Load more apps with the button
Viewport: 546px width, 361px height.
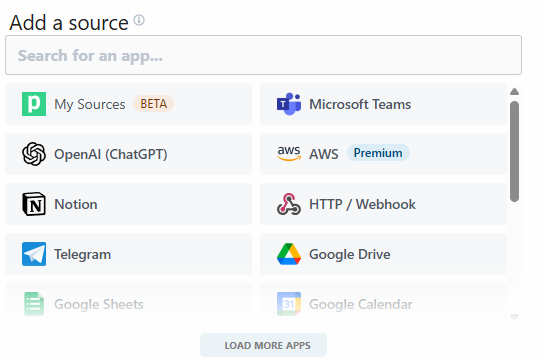(263, 345)
